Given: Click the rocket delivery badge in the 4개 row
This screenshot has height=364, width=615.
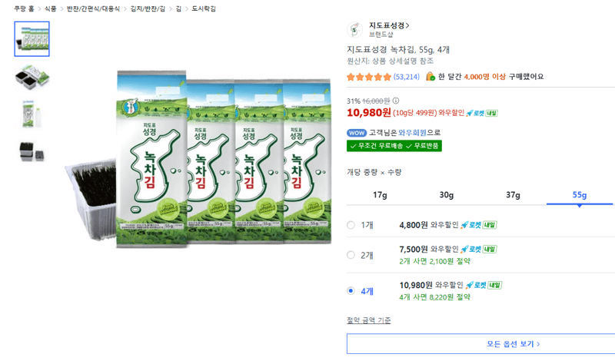Looking at the screenshot, I should click(x=484, y=285).
